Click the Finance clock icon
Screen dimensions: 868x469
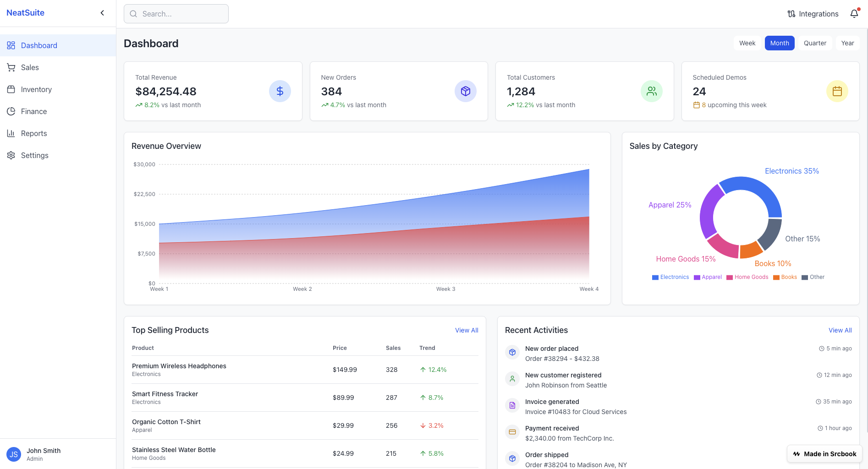11,111
